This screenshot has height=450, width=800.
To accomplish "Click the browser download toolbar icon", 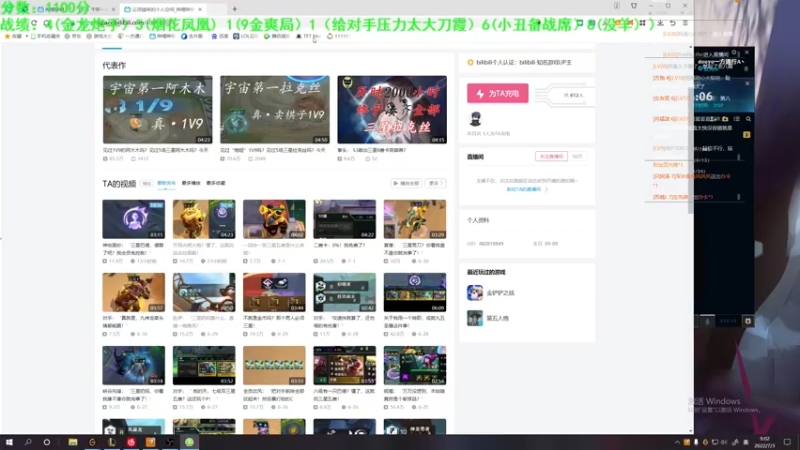I will click(660, 23).
